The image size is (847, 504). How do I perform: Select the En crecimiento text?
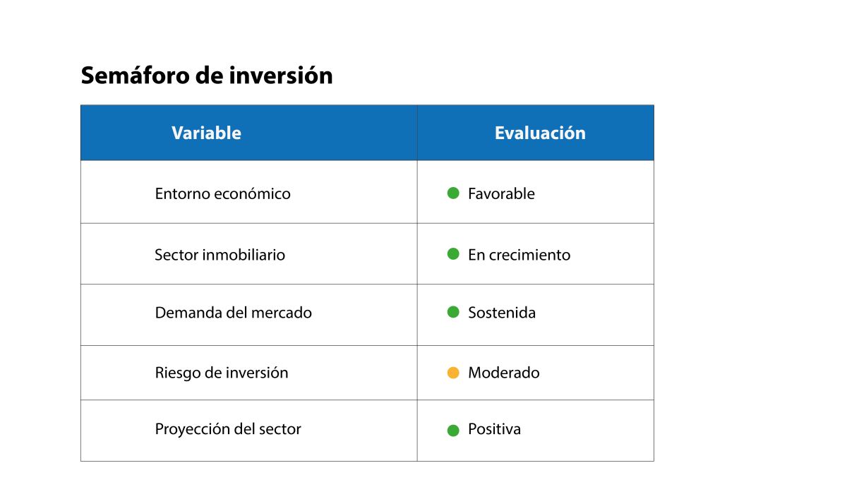pyautogui.click(x=519, y=255)
